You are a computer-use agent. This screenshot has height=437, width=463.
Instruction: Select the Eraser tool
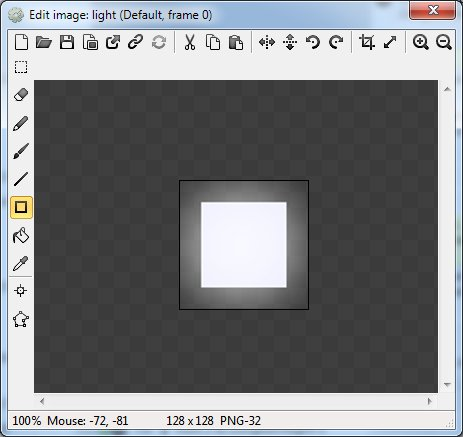coord(21,95)
